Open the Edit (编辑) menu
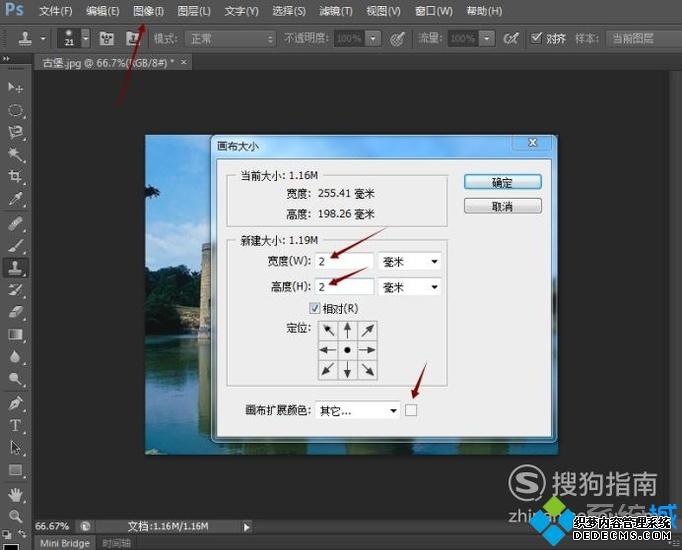The height and width of the screenshot is (550, 682). pyautogui.click(x=102, y=11)
